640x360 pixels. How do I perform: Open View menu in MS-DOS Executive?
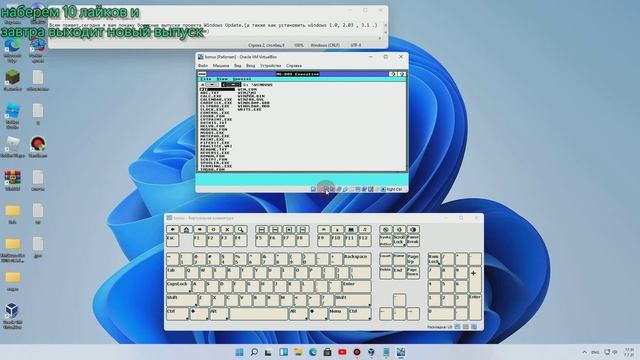tap(222, 79)
